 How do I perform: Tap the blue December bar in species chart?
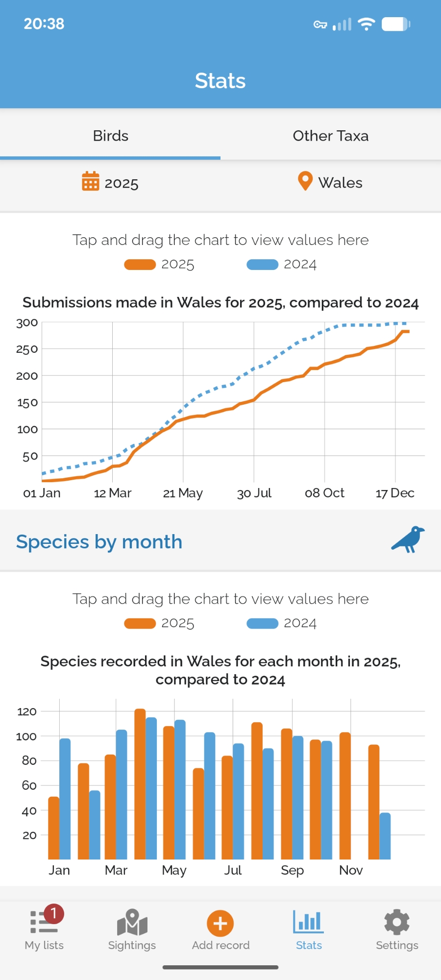click(385, 836)
